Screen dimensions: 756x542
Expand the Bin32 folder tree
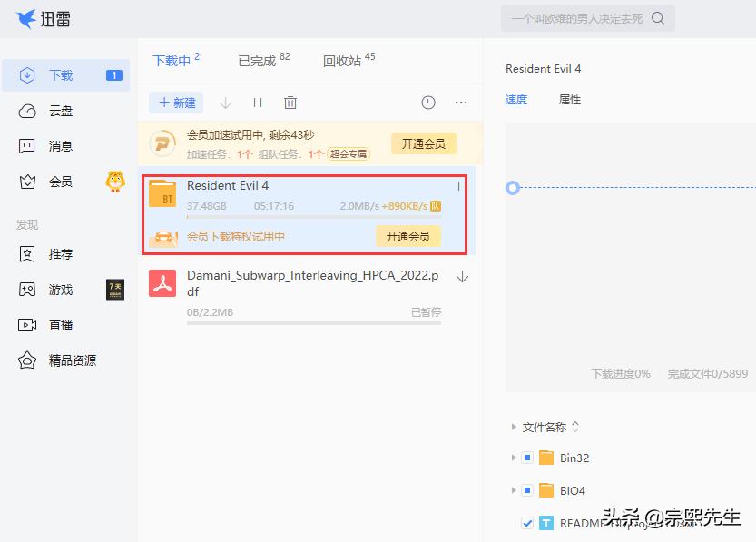click(514, 458)
